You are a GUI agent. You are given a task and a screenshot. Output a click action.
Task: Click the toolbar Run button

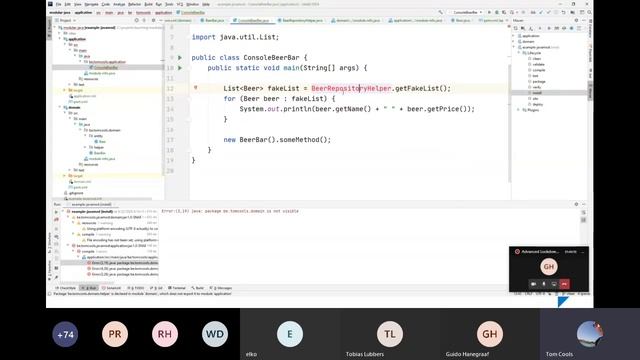tap(489, 12)
